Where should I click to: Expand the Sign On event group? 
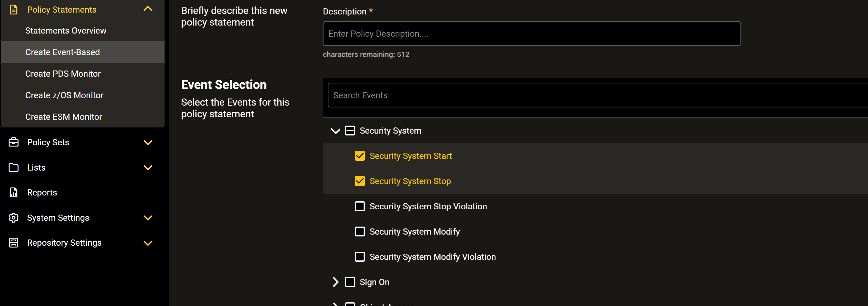[335, 282]
